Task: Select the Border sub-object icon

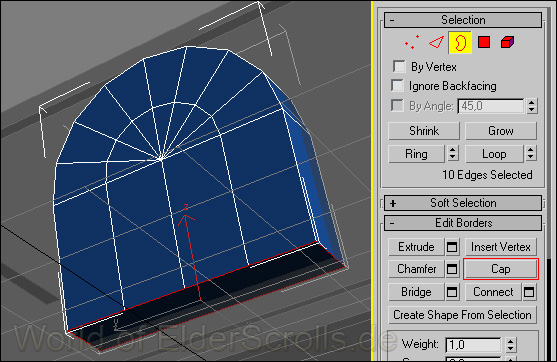Action: point(460,43)
